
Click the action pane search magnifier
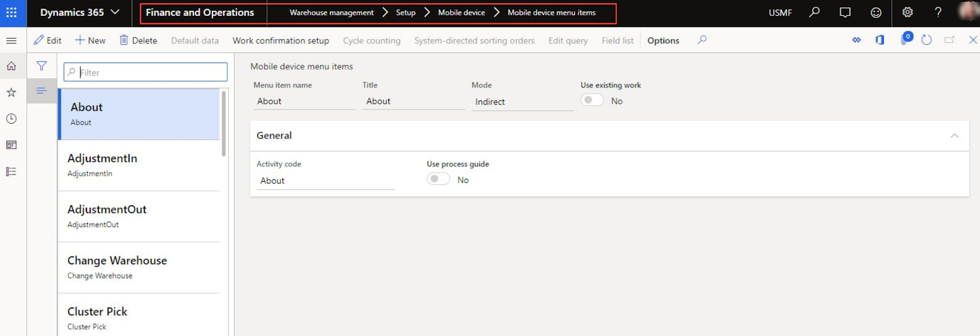pyautogui.click(x=702, y=40)
